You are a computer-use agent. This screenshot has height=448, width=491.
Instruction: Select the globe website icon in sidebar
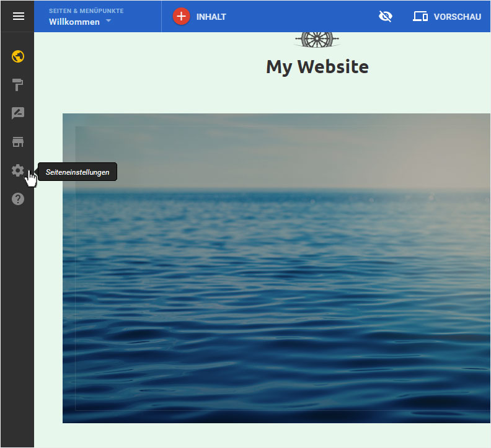18,56
